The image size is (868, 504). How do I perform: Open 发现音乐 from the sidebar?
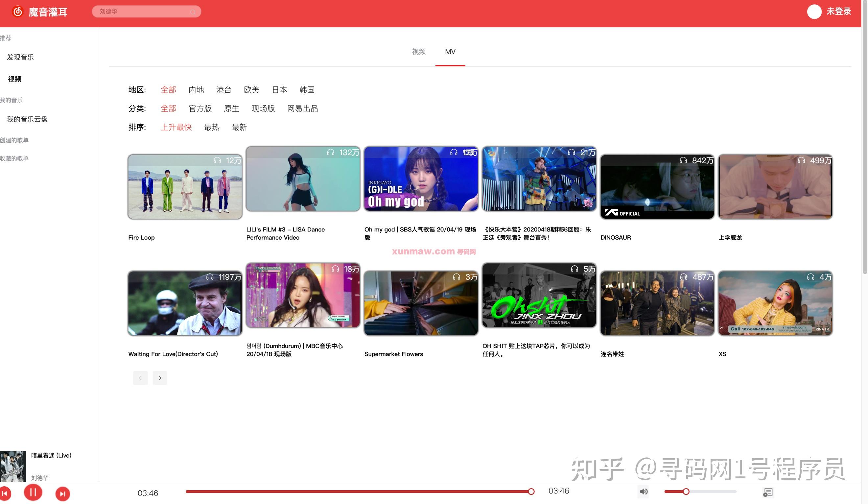pyautogui.click(x=20, y=57)
